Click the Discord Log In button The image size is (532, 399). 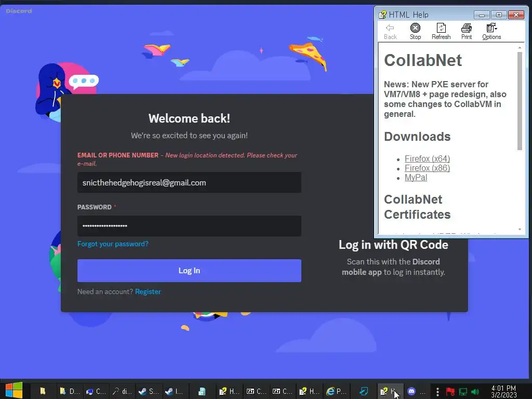[189, 270]
